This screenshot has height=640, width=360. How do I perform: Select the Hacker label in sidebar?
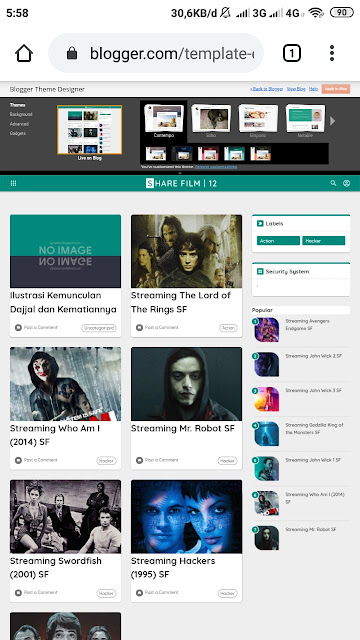[324, 241]
